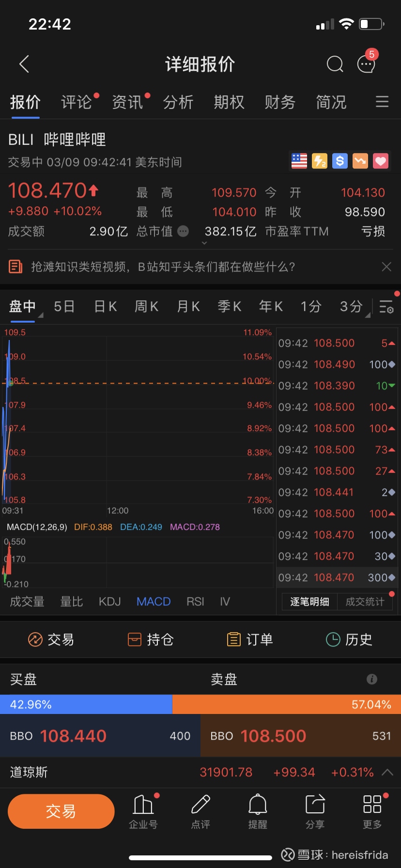Open chart settings icon beside 3分
The height and width of the screenshot is (868, 401).
tap(386, 307)
